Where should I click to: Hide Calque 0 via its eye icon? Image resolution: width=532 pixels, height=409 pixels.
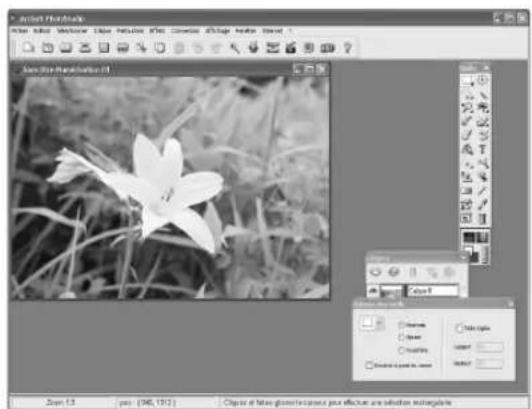[x=373, y=291]
